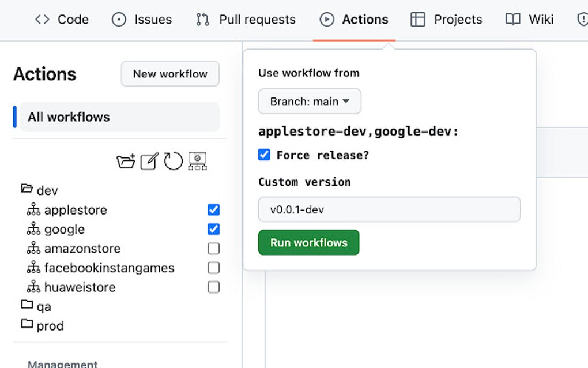
Task: Click the new folder icon in sidebar toolbar
Action: pos(126,161)
